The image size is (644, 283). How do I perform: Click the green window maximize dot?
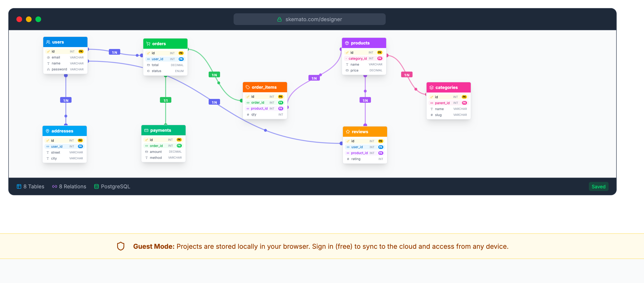point(38,19)
